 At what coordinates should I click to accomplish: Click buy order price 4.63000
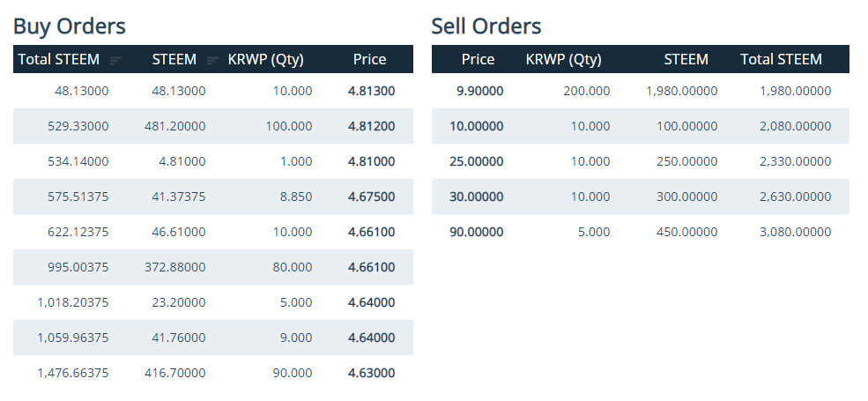pos(372,373)
